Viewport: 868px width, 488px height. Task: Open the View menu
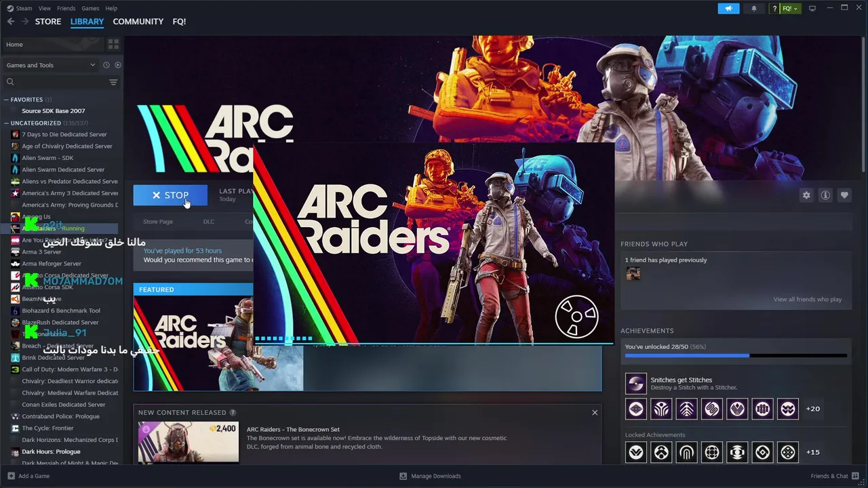(x=44, y=8)
